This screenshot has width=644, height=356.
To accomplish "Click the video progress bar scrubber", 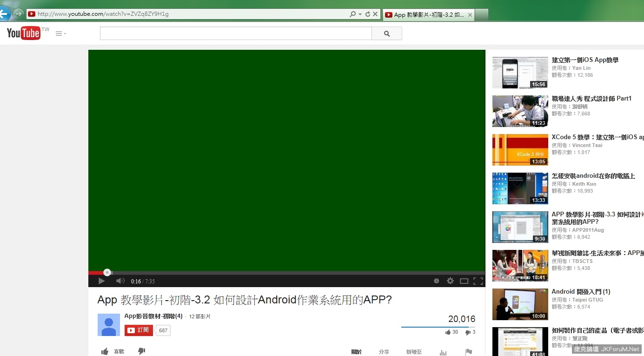I will coord(107,273).
